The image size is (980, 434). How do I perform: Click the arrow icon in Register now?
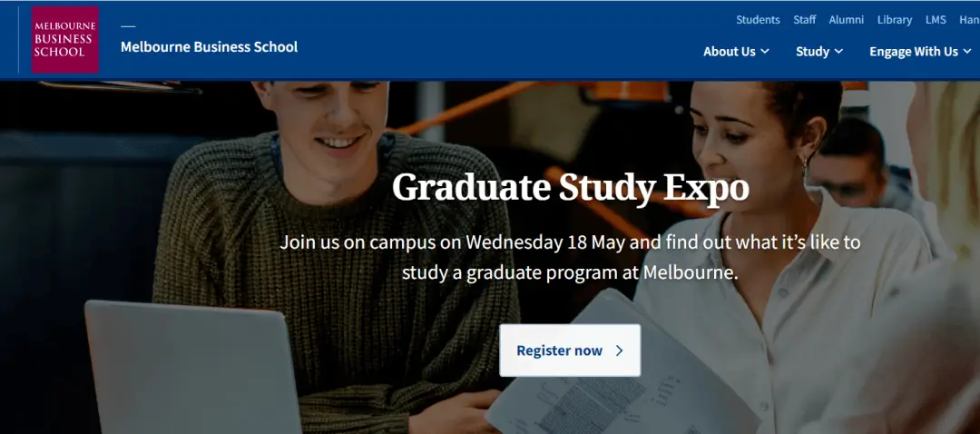tap(620, 350)
